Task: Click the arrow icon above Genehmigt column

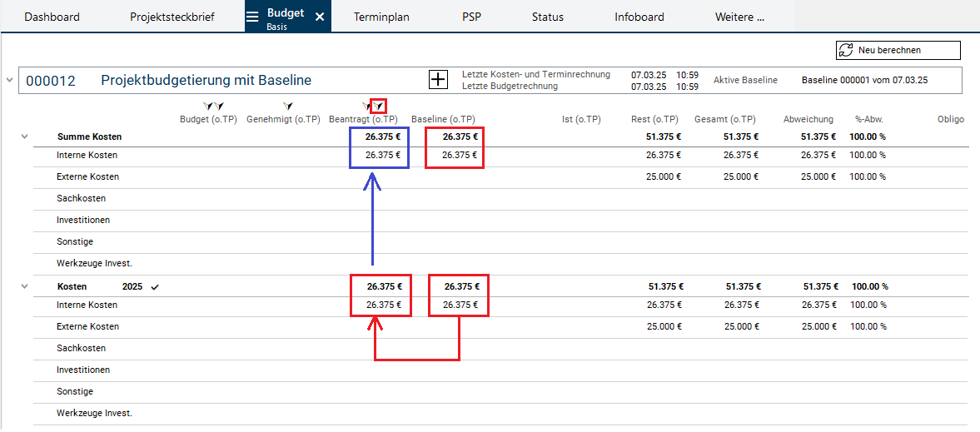Action: [x=286, y=106]
